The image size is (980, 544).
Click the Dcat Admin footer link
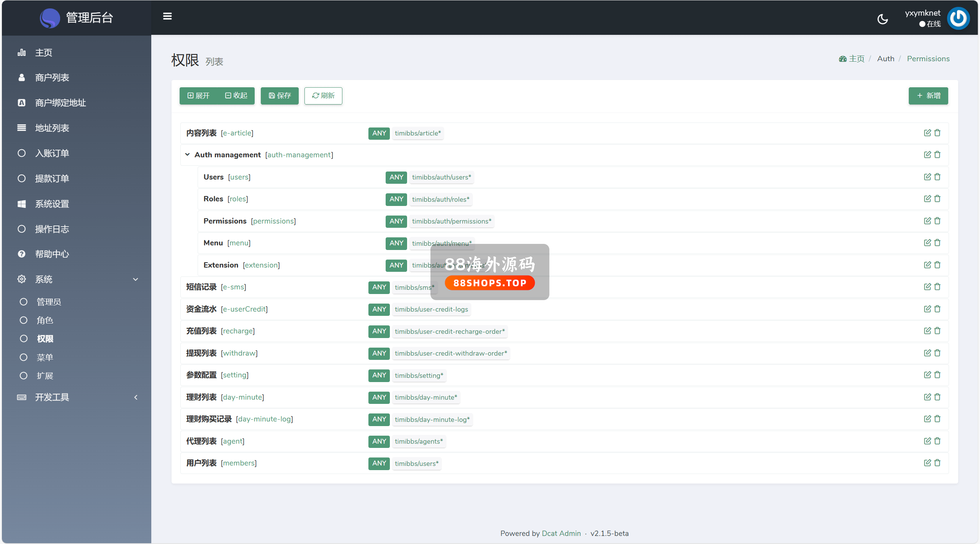point(561,533)
